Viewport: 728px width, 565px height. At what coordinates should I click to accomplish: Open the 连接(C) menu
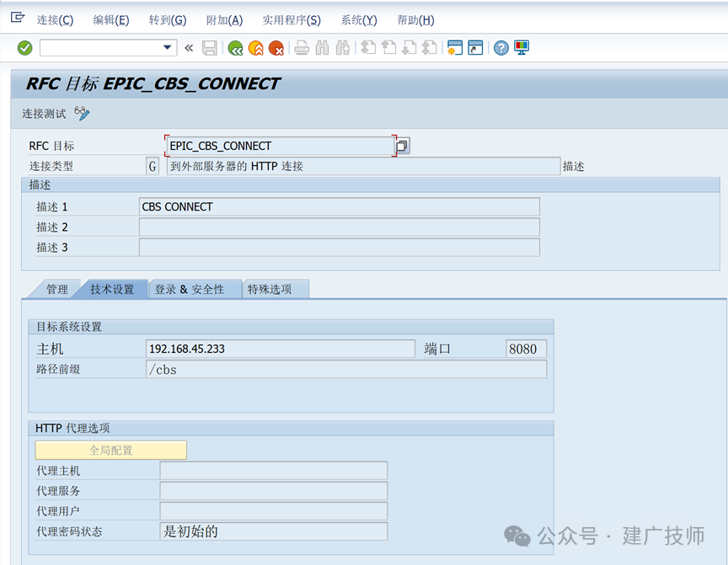pyautogui.click(x=55, y=20)
